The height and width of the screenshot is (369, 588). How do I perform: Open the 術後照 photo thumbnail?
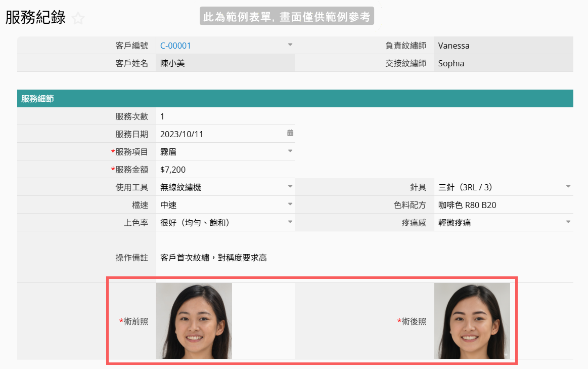[x=472, y=321]
